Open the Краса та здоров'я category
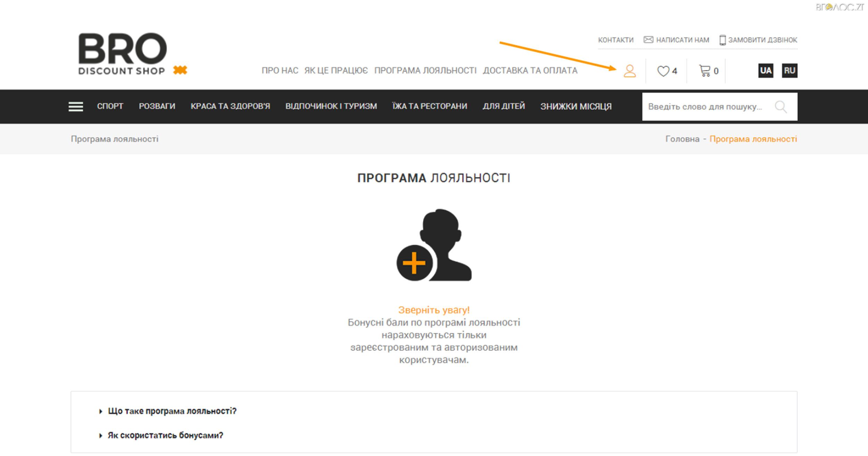The width and height of the screenshot is (868, 456). pos(230,106)
